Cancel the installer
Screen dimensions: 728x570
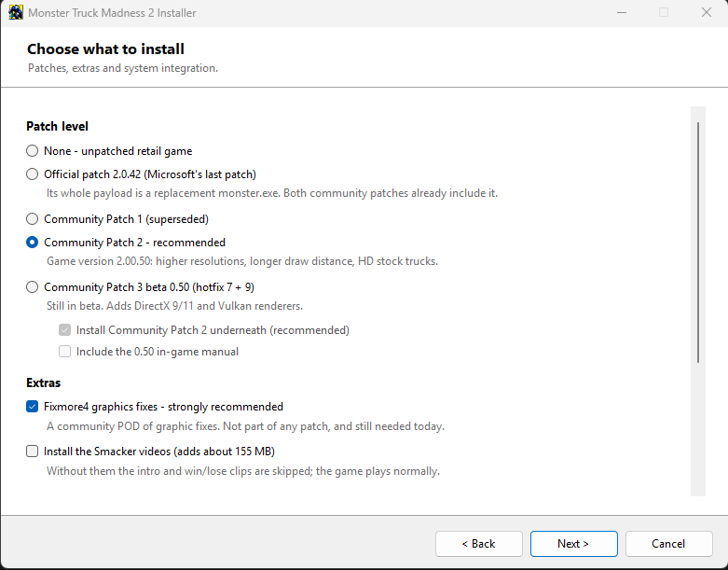coord(668,544)
